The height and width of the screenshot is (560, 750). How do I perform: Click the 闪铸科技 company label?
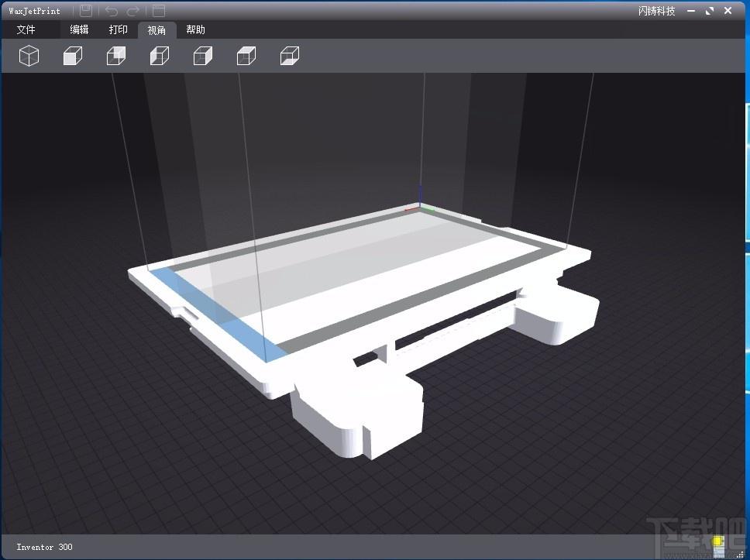[656, 11]
